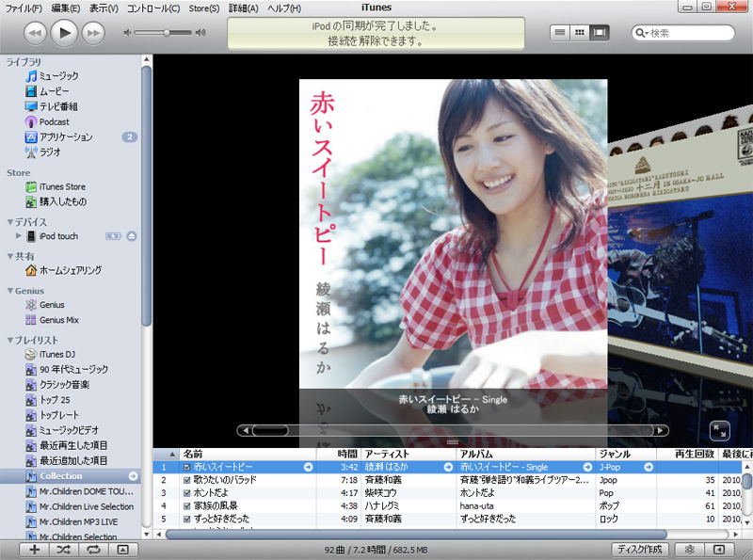Image resolution: width=753 pixels, height=560 pixels.
Task: Toggle the Genius sidebar button
Action: pyautogui.click(x=719, y=550)
